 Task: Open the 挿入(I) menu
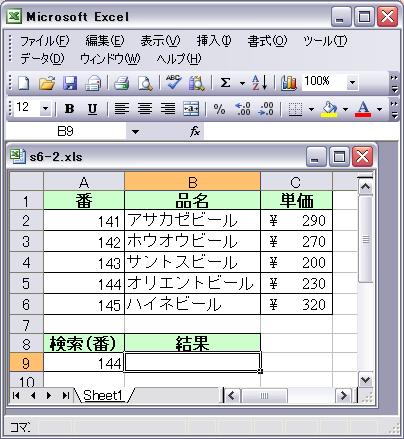(214, 41)
